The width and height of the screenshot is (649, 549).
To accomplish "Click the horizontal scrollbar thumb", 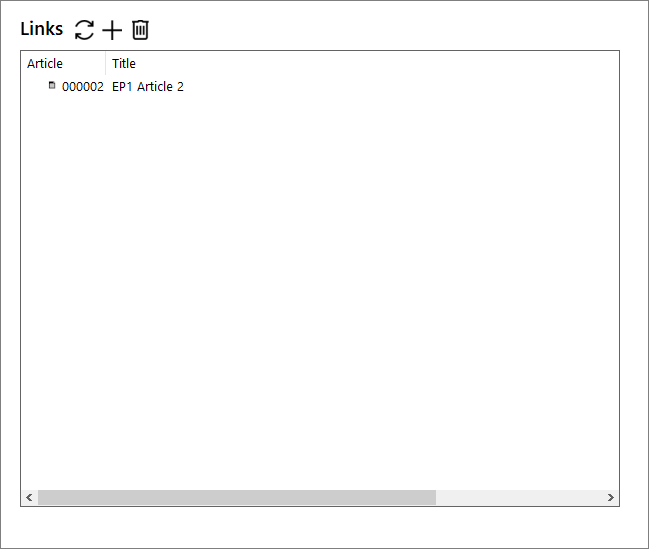I will point(237,497).
